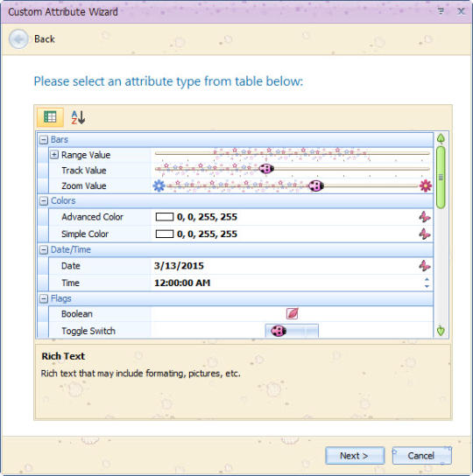Open Advanced Color butterfly picker
Image resolution: width=473 pixels, height=476 pixels.
point(425,217)
